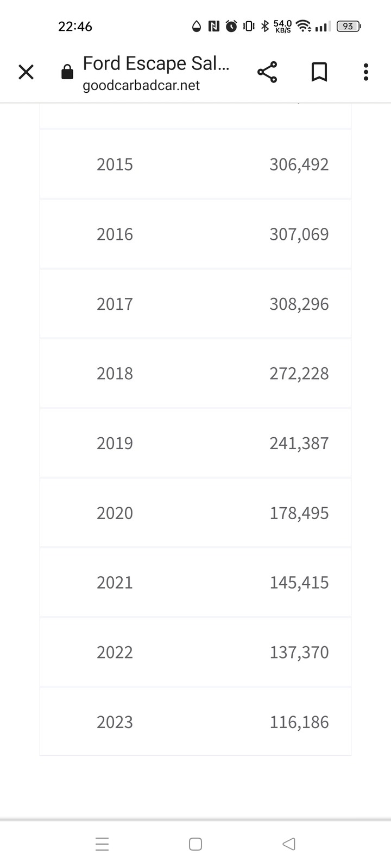Screen dimensions: 391x868
Task: Tap the goodcarbadcar.net URL text
Action: click(141, 86)
